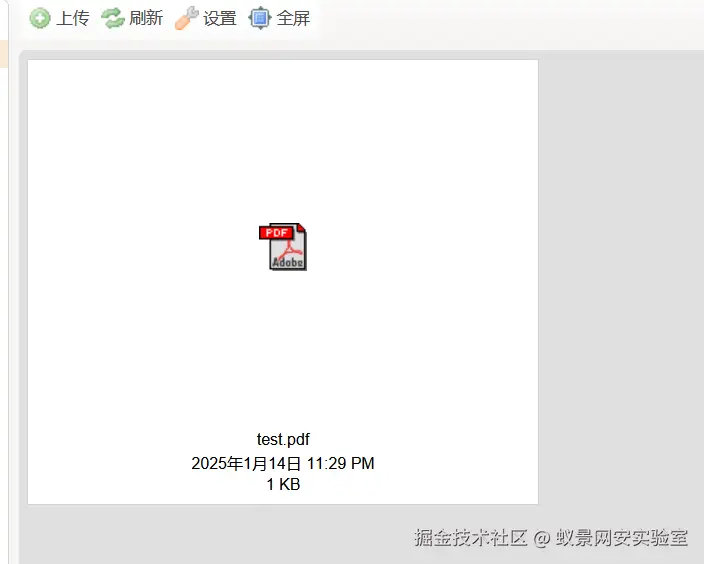Click the date 2025年1月14日 11:29 PM
This screenshot has width=704, height=564.
(283, 463)
